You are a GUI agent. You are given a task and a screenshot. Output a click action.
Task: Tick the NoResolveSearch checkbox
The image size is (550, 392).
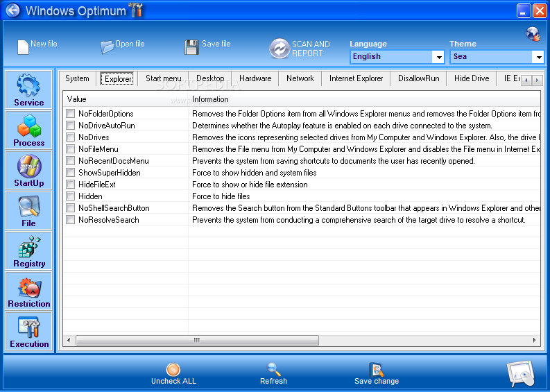[x=71, y=220]
